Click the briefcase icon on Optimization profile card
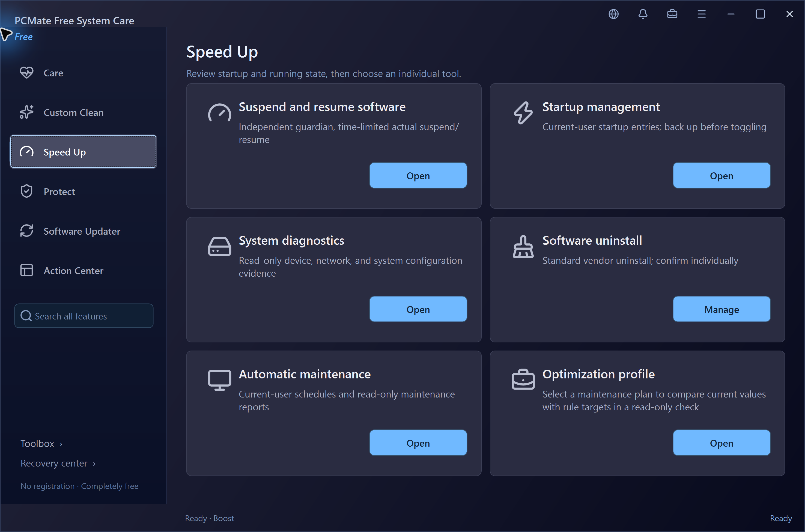The width and height of the screenshot is (805, 532). tap(523, 379)
